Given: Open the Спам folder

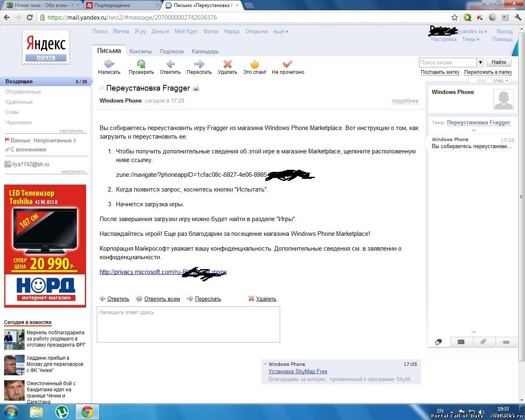Looking at the screenshot, I should pyautogui.click(x=12, y=112).
